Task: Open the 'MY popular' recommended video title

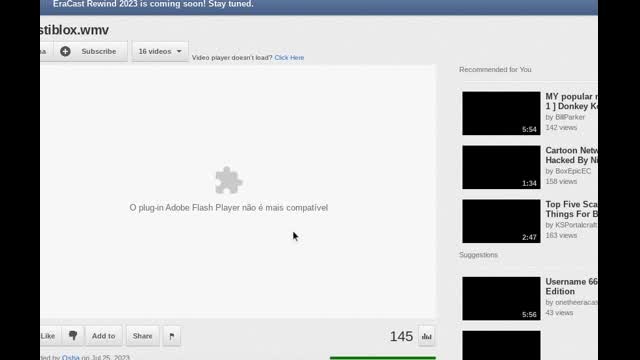Action: pyautogui.click(x=571, y=101)
